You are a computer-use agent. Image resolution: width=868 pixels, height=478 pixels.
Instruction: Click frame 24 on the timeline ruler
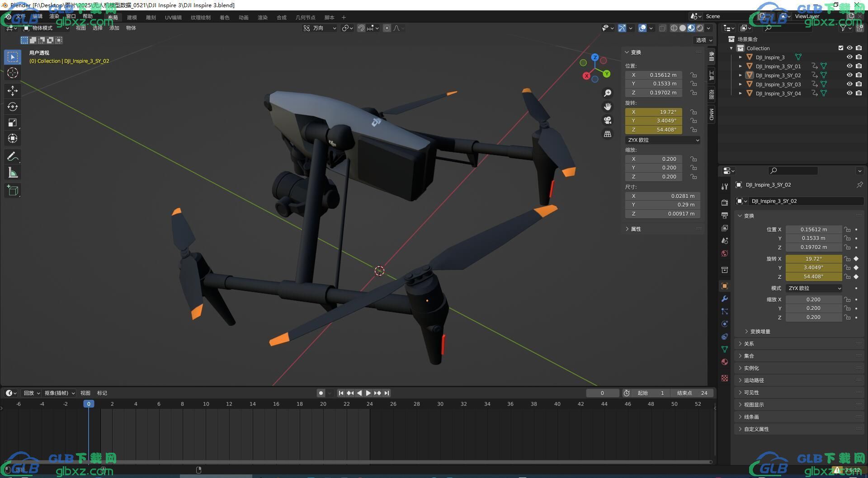(x=370, y=404)
